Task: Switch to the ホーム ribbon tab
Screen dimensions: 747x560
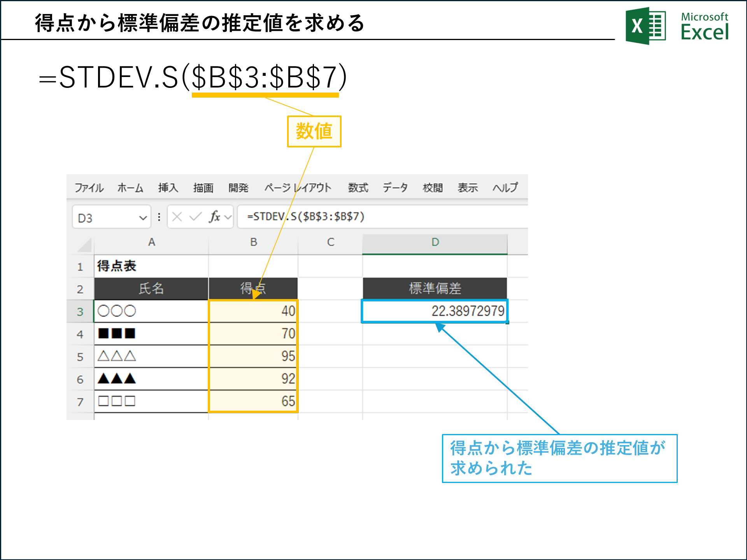Action: (130, 188)
